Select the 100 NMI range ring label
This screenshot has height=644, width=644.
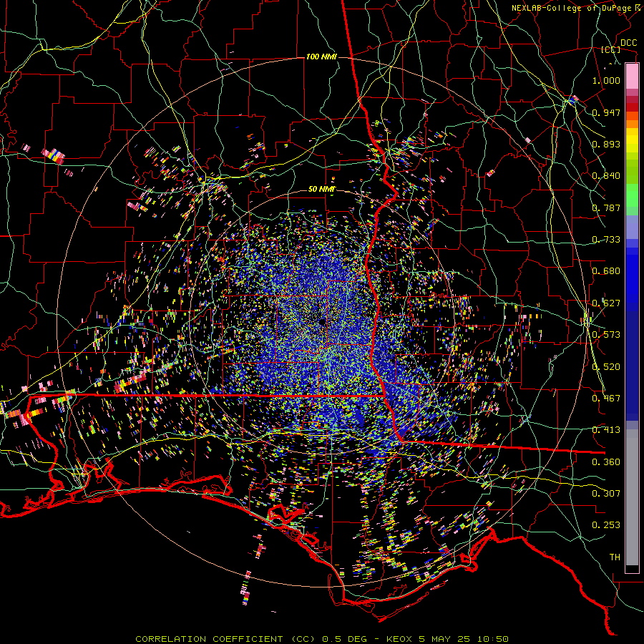(321, 57)
